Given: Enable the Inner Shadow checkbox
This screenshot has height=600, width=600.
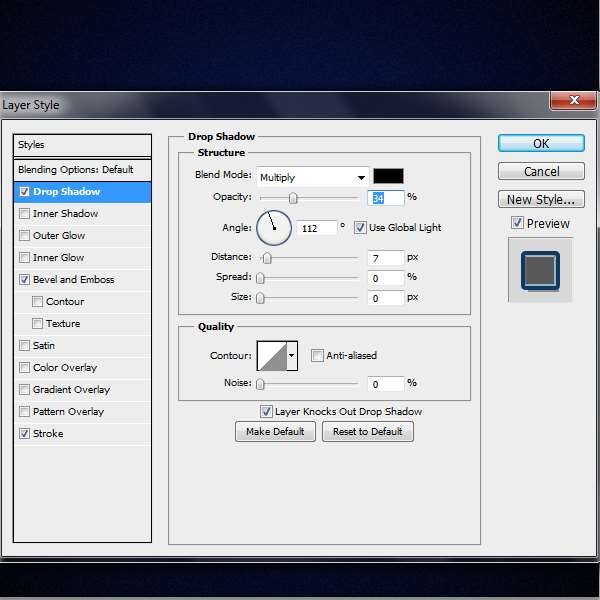Looking at the screenshot, I should [24, 214].
